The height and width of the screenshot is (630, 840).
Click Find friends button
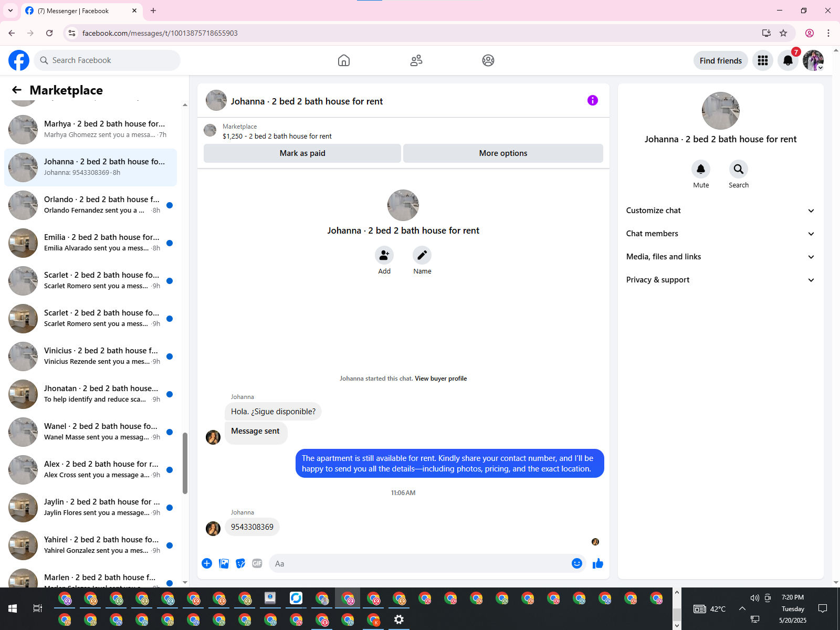pos(720,60)
